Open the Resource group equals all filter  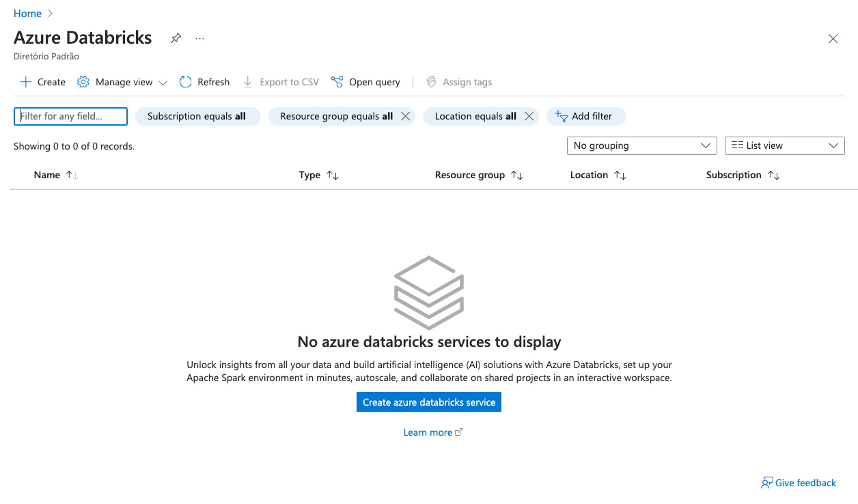point(336,116)
